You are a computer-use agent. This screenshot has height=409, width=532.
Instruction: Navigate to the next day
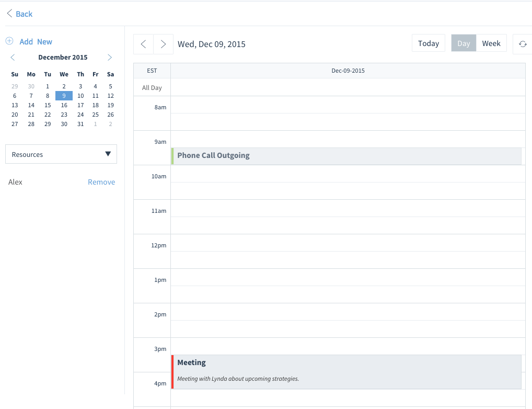[x=163, y=44]
